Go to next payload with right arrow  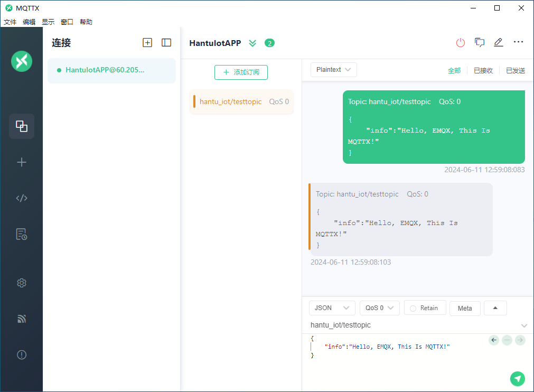pos(520,340)
